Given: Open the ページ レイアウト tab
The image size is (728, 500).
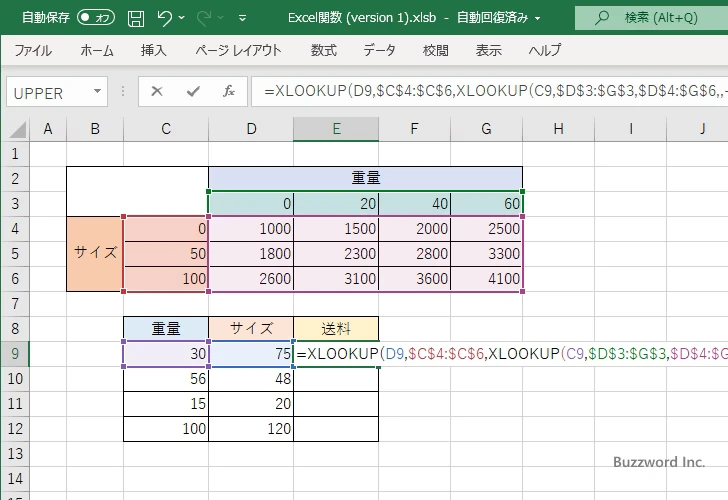Looking at the screenshot, I should [x=238, y=50].
